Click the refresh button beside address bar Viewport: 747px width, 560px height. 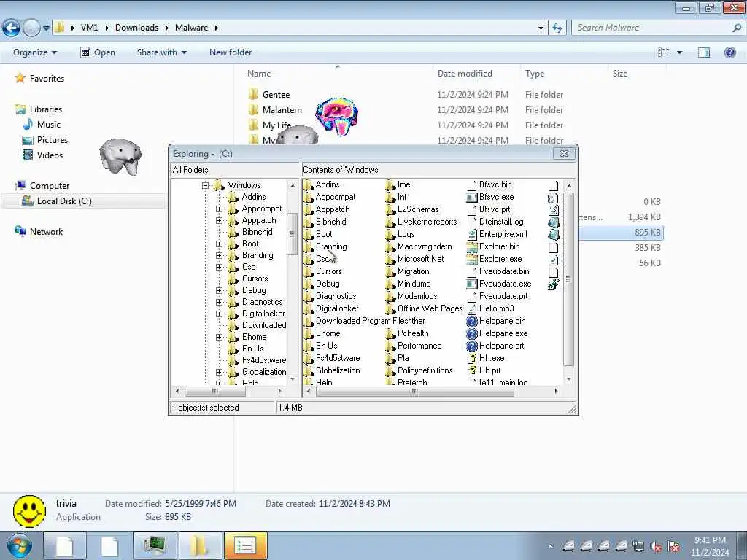(557, 28)
